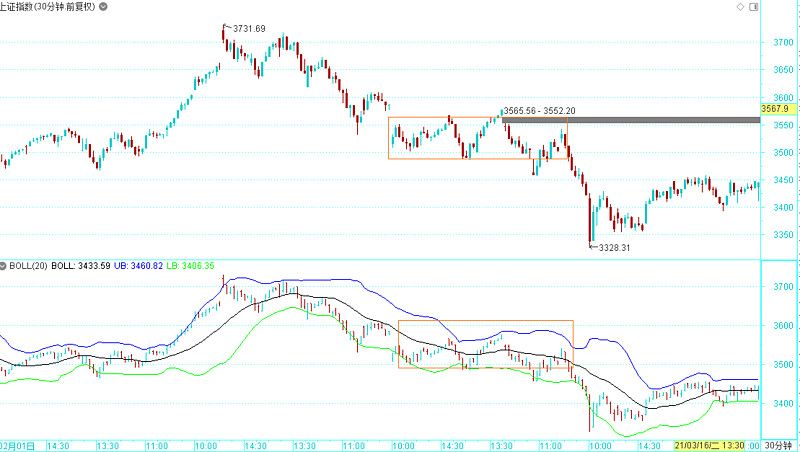Click the 3400 label on the BOLL panel axis
Image resolution: width=800 pixels, height=452 pixels.
[783, 404]
